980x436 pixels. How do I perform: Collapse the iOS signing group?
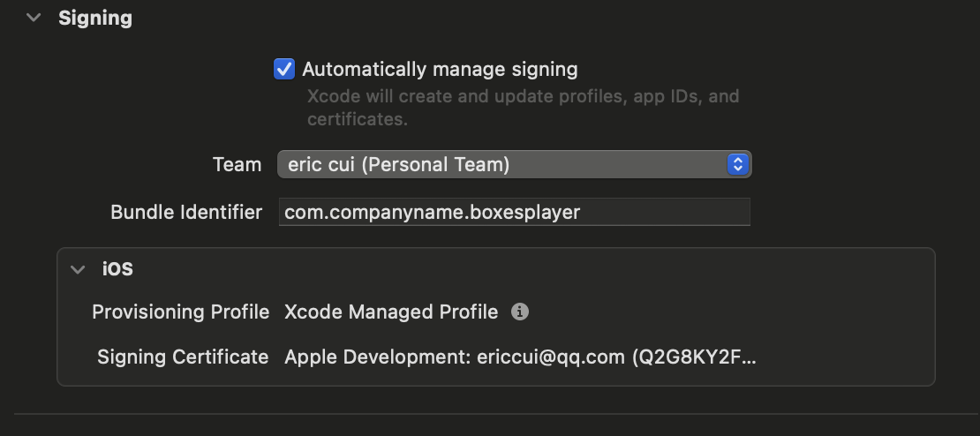(79, 269)
